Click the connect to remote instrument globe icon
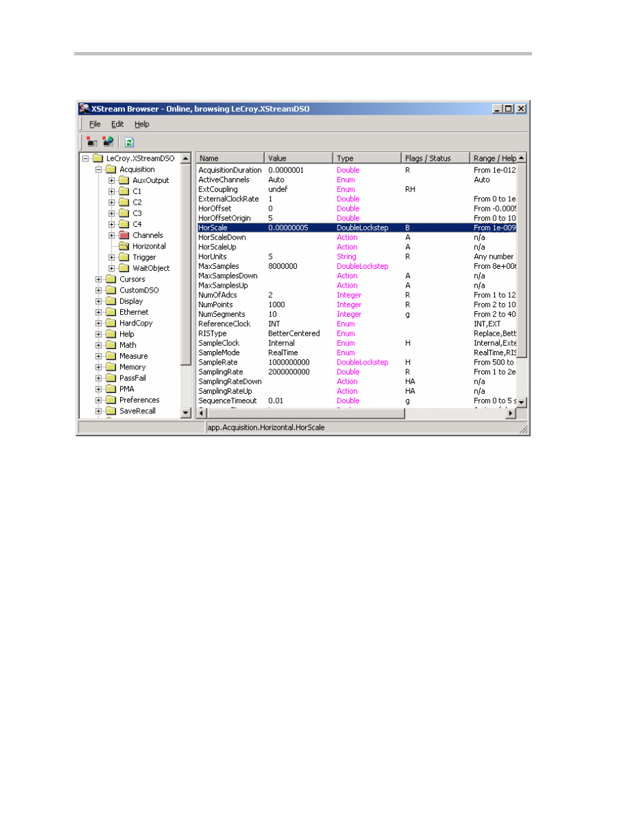The image size is (644, 834). pos(108,142)
